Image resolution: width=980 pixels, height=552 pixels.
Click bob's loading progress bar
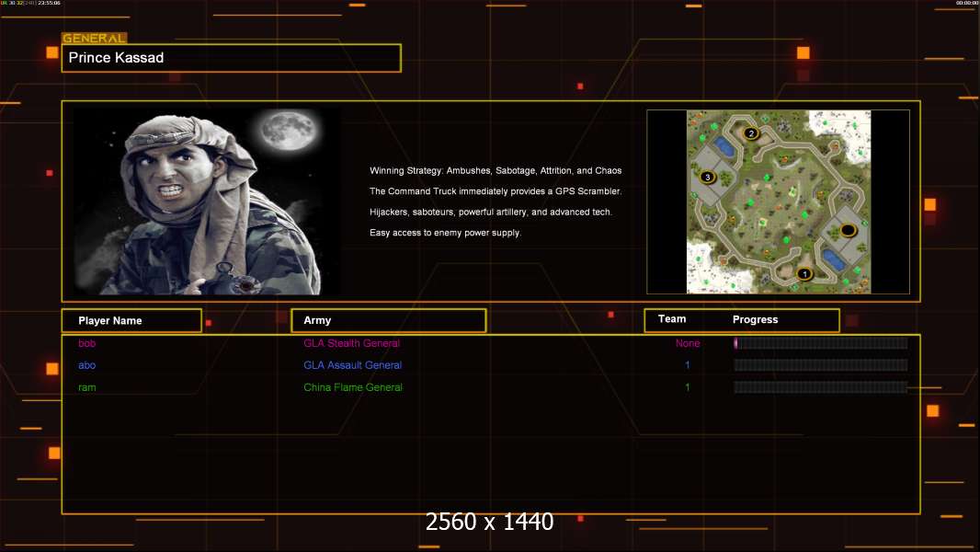pos(820,343)
